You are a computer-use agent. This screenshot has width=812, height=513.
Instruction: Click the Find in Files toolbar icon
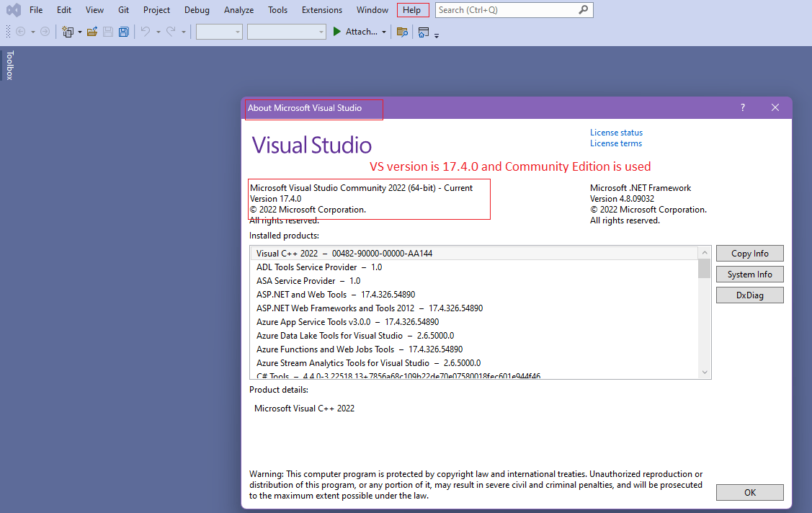click(x=402, y=32)
